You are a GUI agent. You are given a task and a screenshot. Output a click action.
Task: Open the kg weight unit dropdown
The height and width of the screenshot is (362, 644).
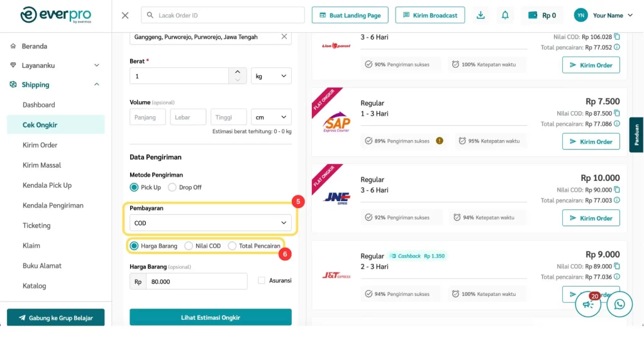click(271, 76)
